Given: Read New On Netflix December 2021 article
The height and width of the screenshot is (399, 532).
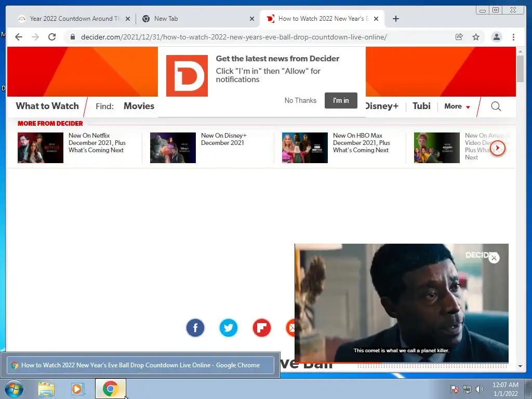Looking at the screenshot, I should (x=97, y=143).
